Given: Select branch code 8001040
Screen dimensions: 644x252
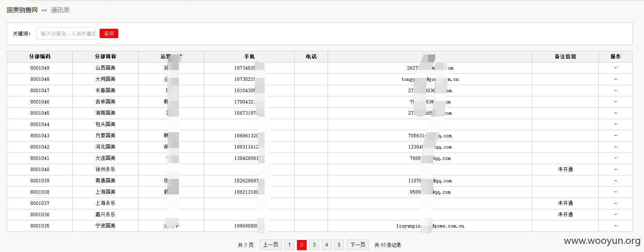Looking at the screenshot, I should click(40, 169).
